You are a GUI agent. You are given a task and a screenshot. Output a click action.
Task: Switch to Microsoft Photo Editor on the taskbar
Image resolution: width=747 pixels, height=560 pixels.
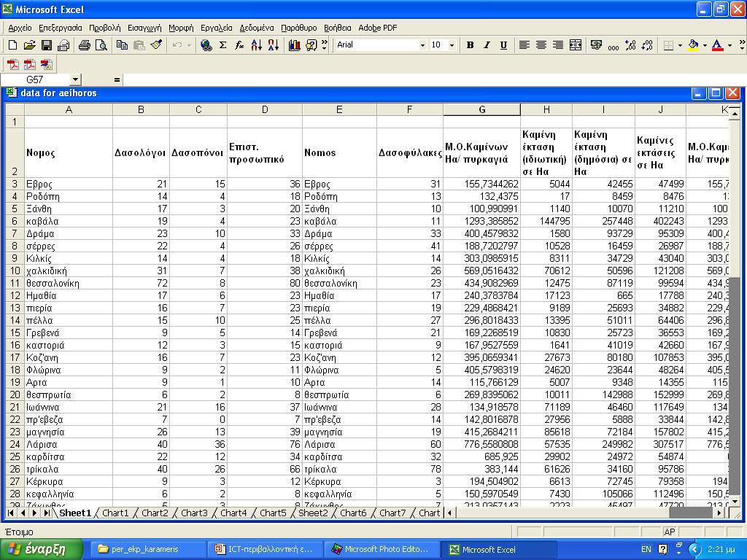coord(381,549)
